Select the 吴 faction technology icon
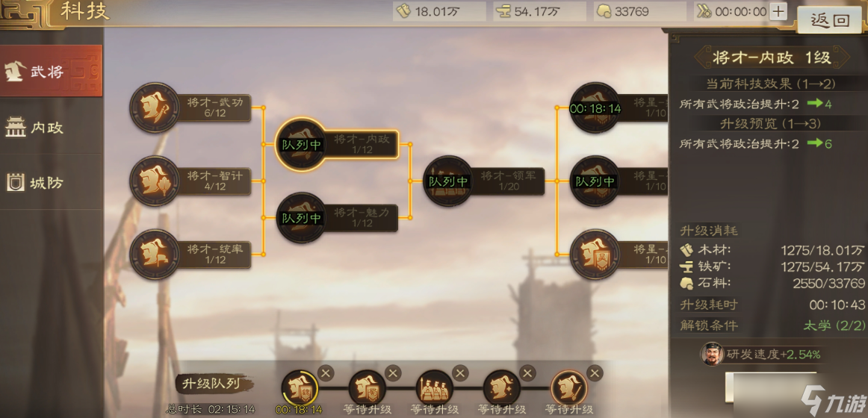868x418 pixels. click(595, 255)
